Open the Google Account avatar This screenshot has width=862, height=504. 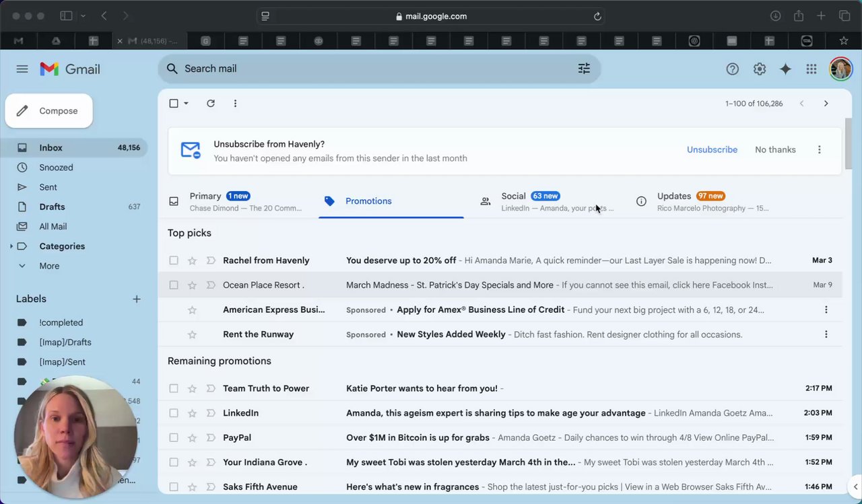click(x=840, y=69)
